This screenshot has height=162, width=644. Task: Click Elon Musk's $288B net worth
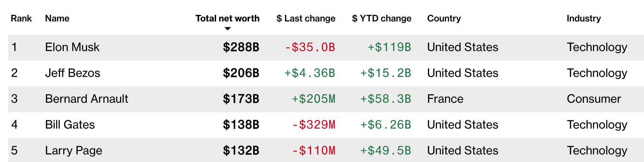tap(241, 47)
